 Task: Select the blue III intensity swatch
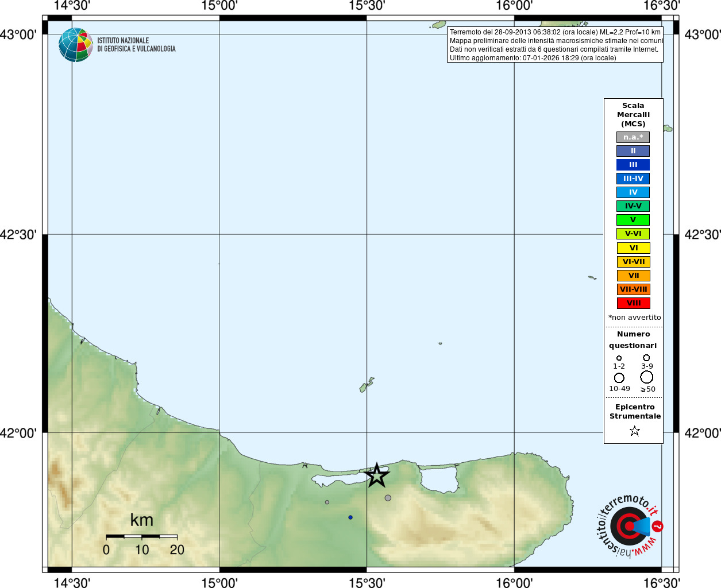coord(633,165)
